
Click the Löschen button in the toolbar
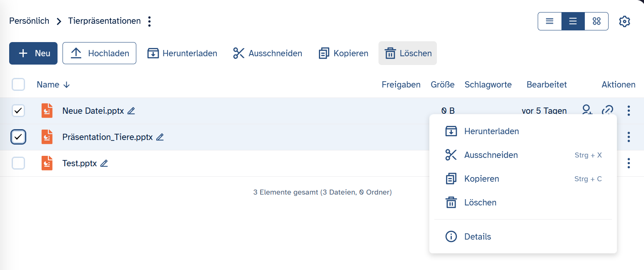(x=408, y=53)
